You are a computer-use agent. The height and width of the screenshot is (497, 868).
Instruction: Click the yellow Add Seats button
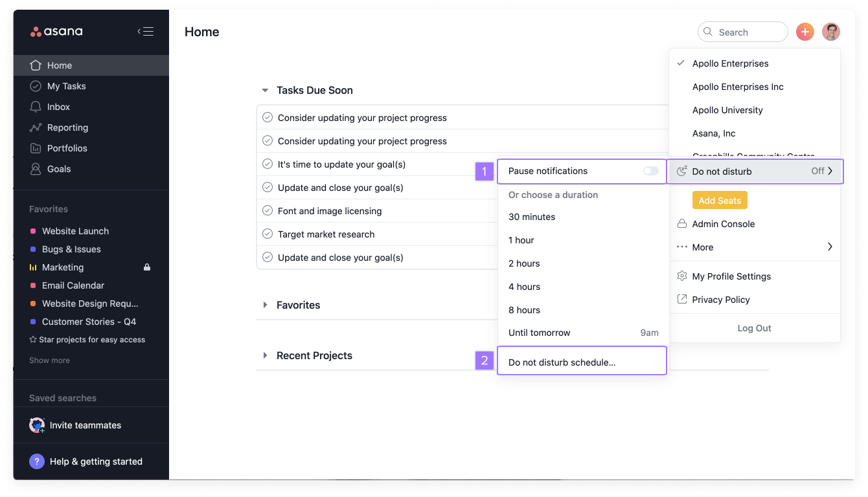[x=720, y=201]
